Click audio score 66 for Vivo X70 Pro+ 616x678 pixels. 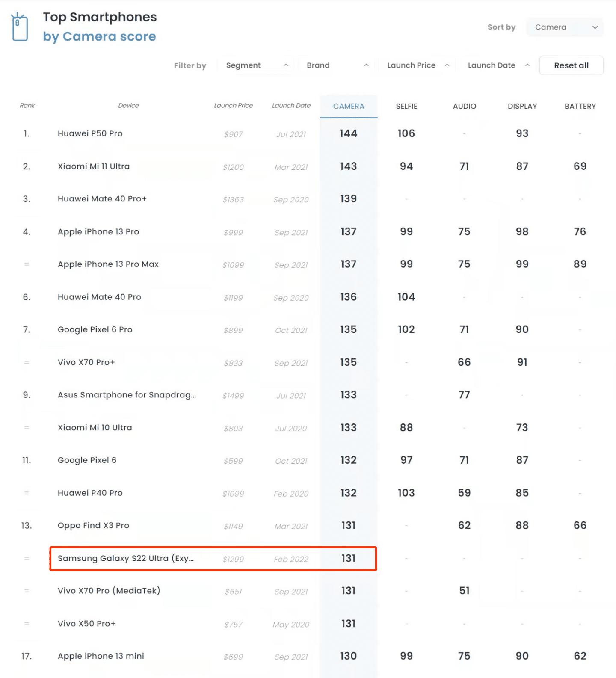[465, 362]
